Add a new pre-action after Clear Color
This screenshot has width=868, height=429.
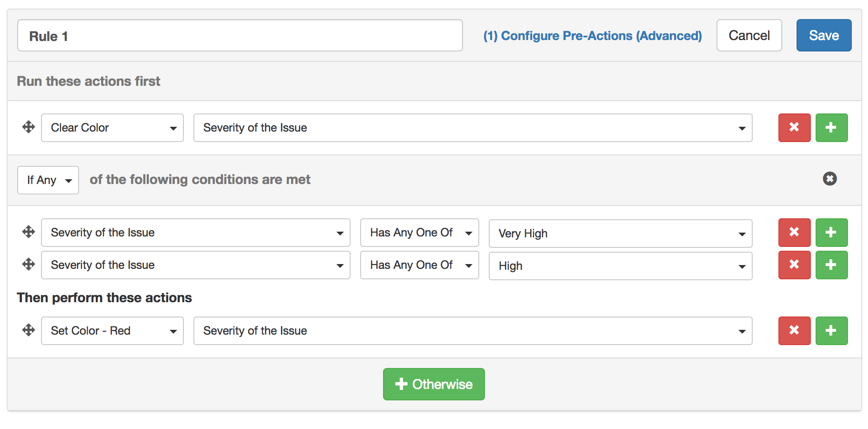(831, 128)
